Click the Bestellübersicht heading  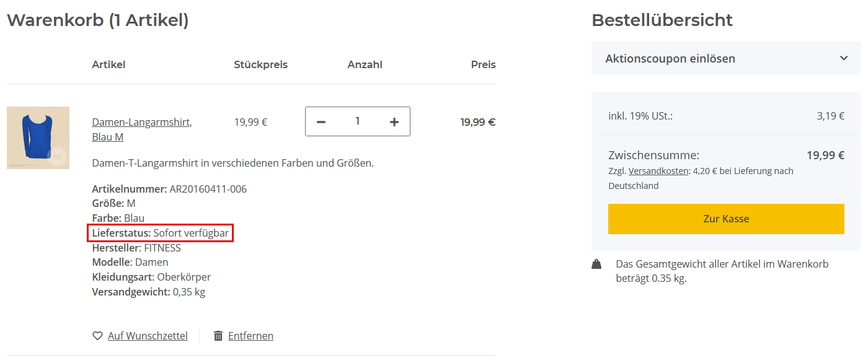[x=662, y=20]
